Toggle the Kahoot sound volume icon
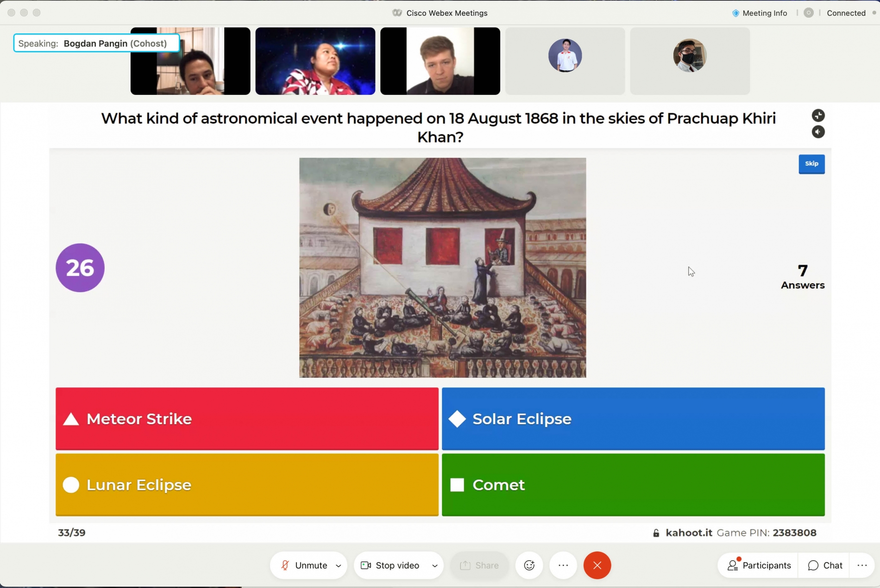The height and width of the screenshot is (588, 880). (x=818, y=132)
